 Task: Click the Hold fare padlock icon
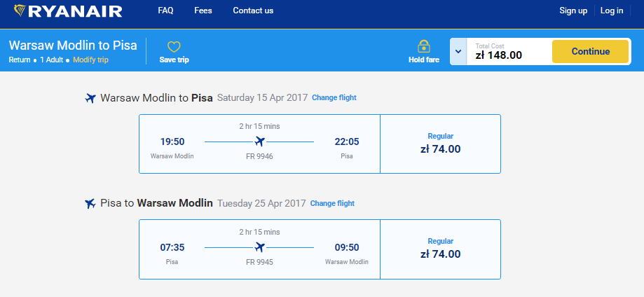coord(423,46)
